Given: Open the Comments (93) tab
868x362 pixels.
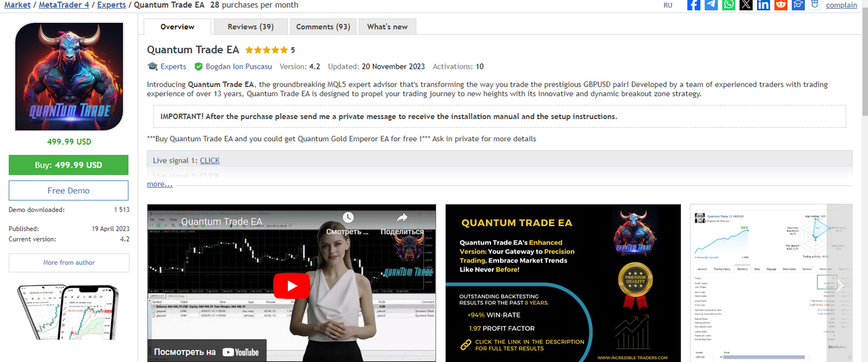Looking at the screenshot, I should click(323, 27).
